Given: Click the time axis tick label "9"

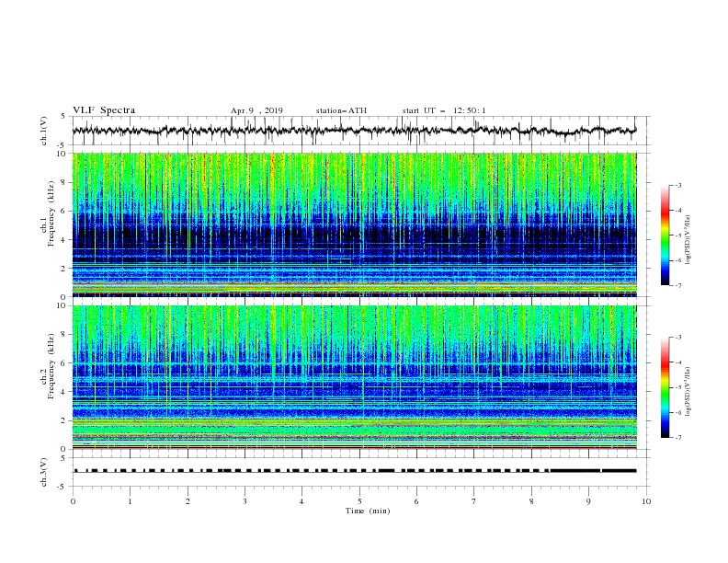Looking at the screenshot, I should 588,501.
